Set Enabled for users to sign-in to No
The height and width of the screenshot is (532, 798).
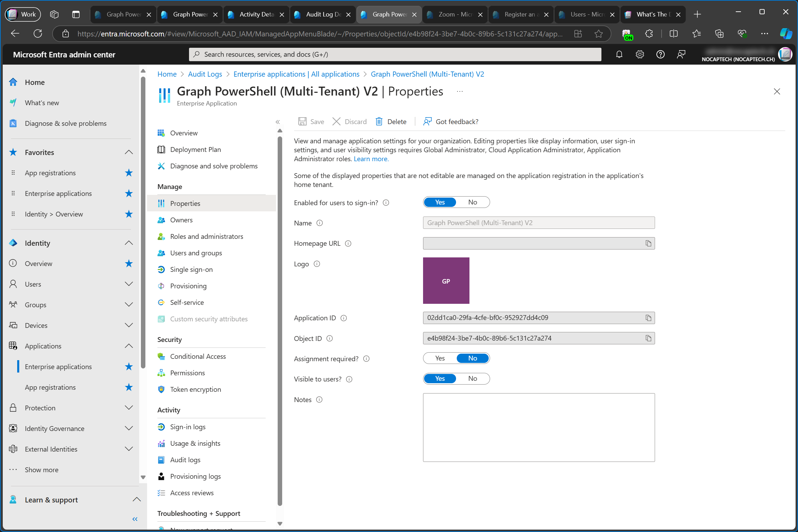point(473,202)
